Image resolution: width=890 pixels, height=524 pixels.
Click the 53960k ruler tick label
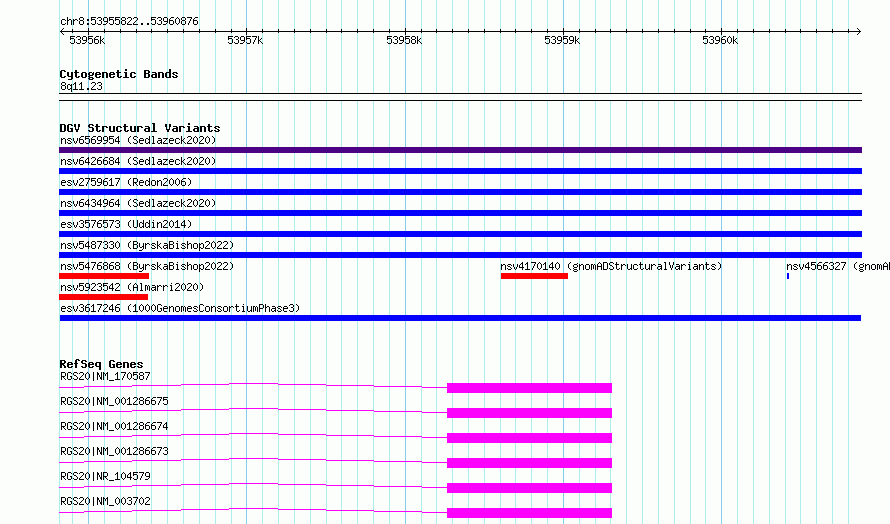[x=720, y=40]
